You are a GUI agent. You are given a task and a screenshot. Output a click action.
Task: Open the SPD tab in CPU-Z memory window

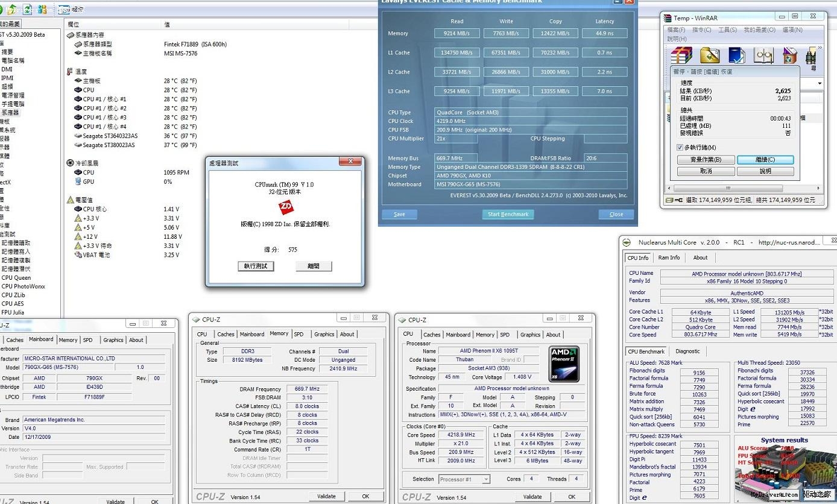tap(298, 334)
